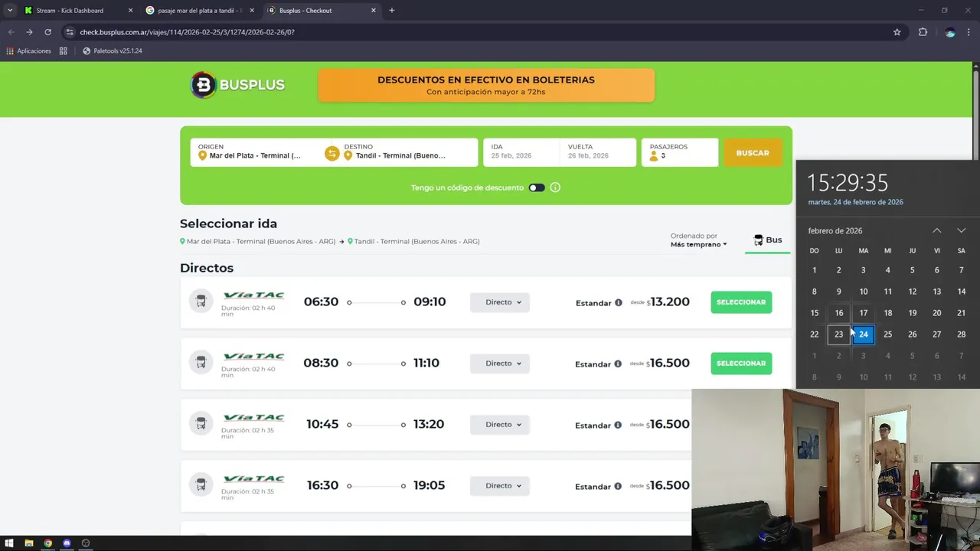Expand Directo dropdown on 06:30 trip
The height and width of the screenshot is (551, 980).
click(500, 302)
